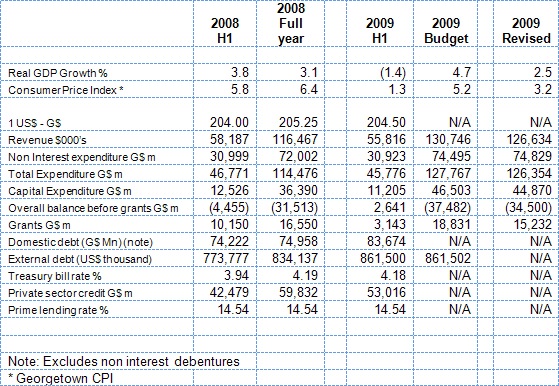Click total expenditure value 127,767
559x386 pixels.
pos(448,174)
